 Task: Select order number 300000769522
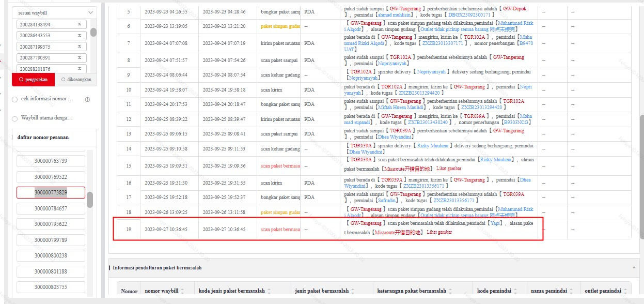tap(51, 177)
